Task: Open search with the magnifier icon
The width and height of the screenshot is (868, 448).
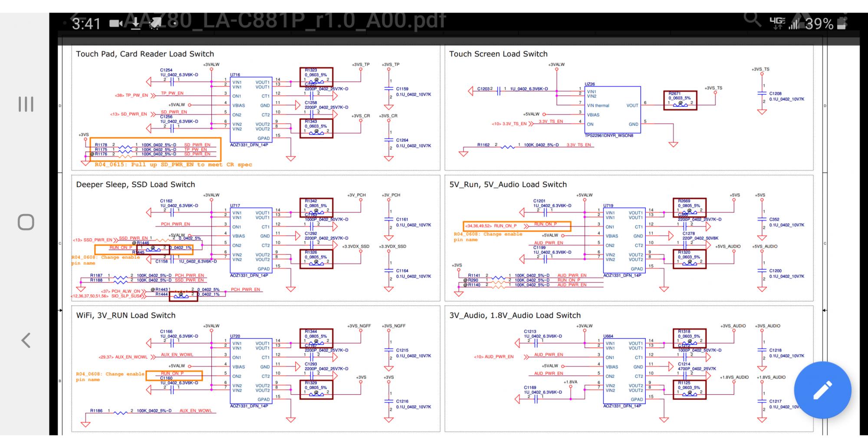Action: tap(752, 20)
